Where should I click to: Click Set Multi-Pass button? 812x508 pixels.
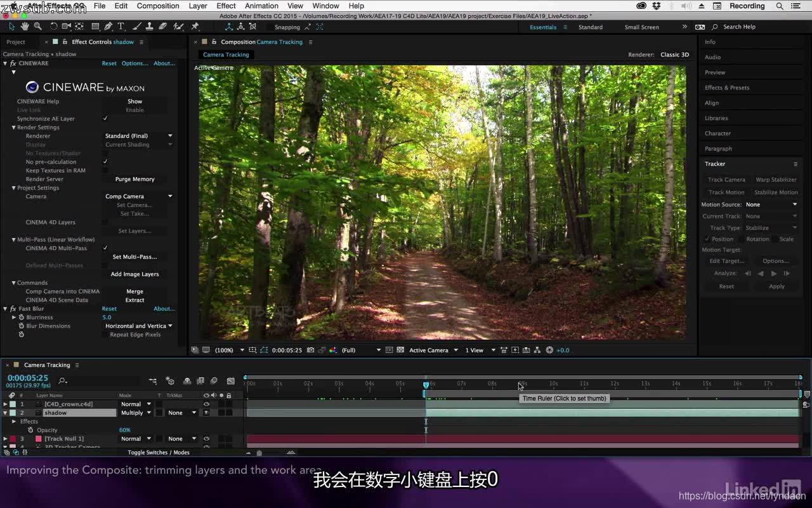click(x=134, y=257)
